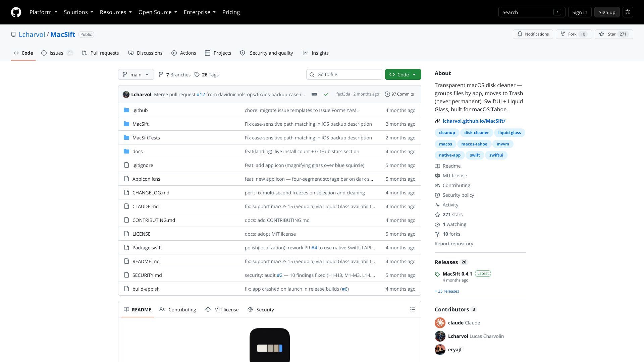Click the GitHub logo icon
This screenshot has height=362, width=644.
[x=16, y=12]
